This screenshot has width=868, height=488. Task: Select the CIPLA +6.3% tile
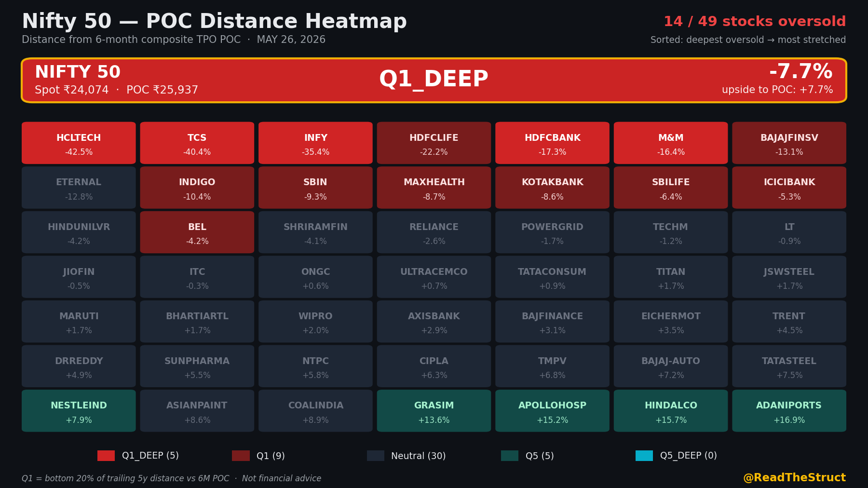tap(434, 366)
